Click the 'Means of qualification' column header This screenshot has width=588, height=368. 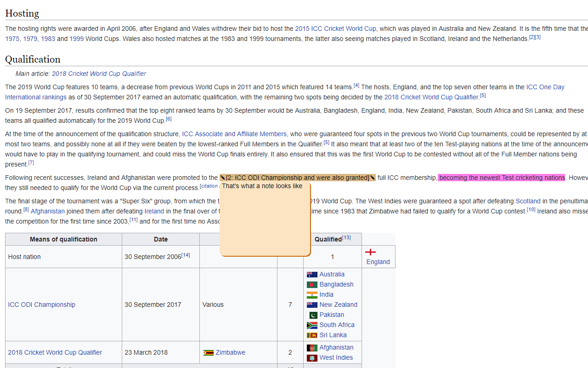63,239
